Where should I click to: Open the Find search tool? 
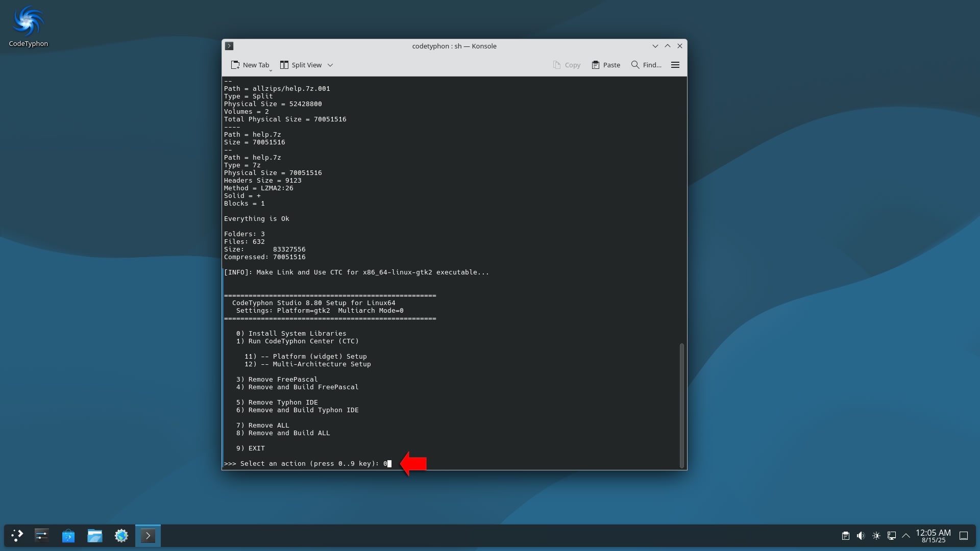pos(646,65)
